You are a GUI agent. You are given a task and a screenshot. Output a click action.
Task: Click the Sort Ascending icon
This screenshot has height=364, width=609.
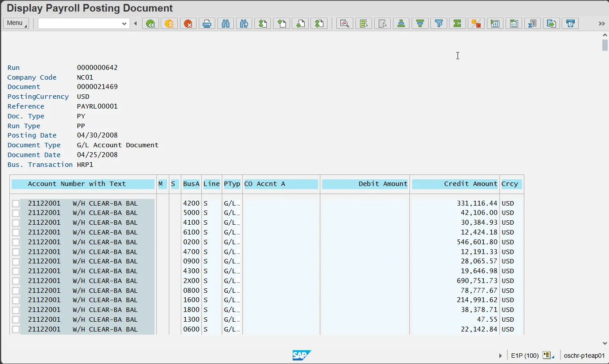(401, 24)
